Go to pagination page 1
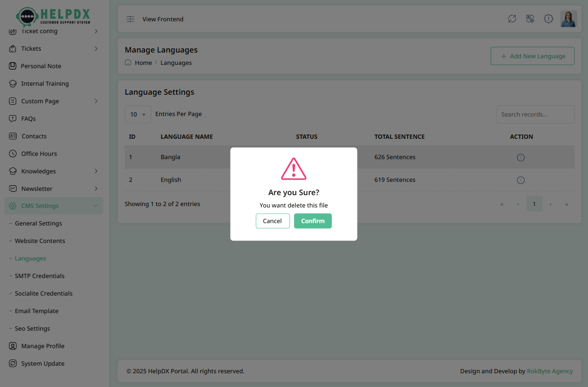588x387 pixels. 534,204
